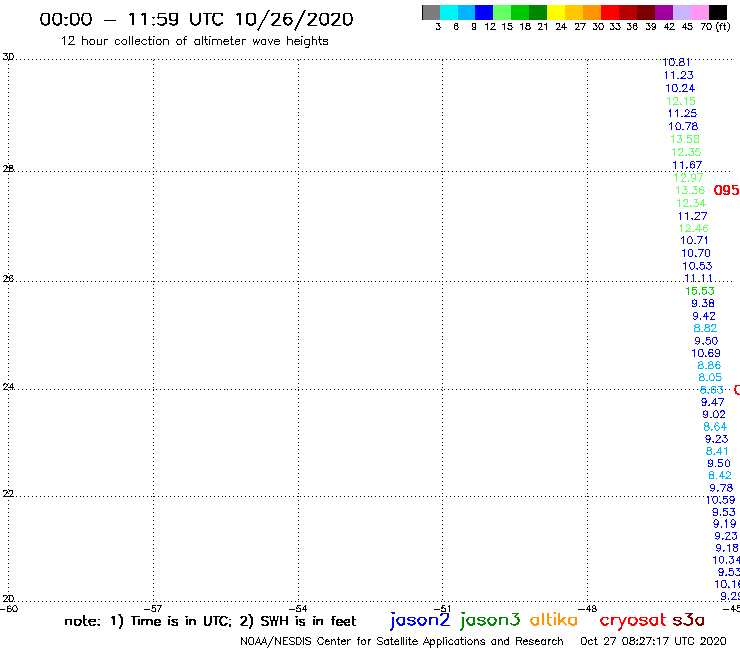The width and height of the screenshot is (740, 650).
Task: Select the s3a satellite label
Action: (689, 620)
